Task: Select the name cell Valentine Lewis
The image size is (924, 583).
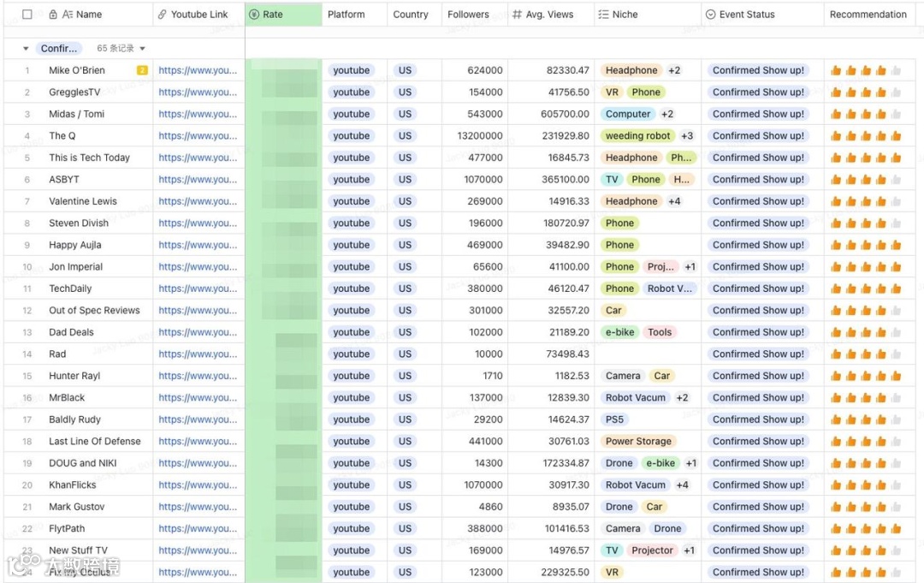Action: point(82,201)
